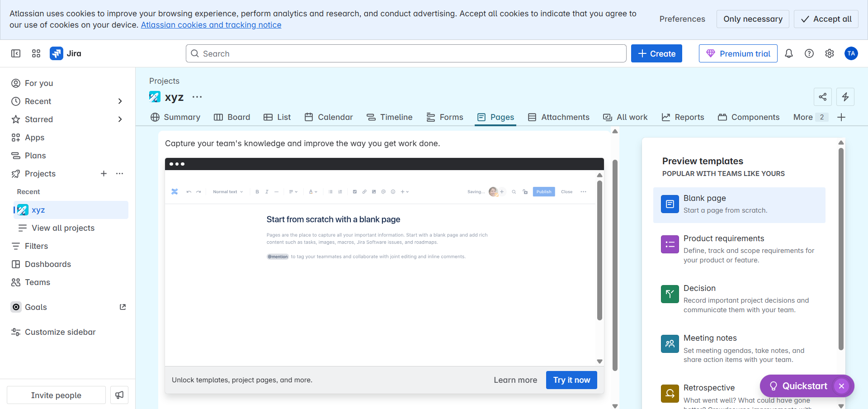Open the Forms tab
Viewport: 868px width, 409px height.
click(445, 117)
